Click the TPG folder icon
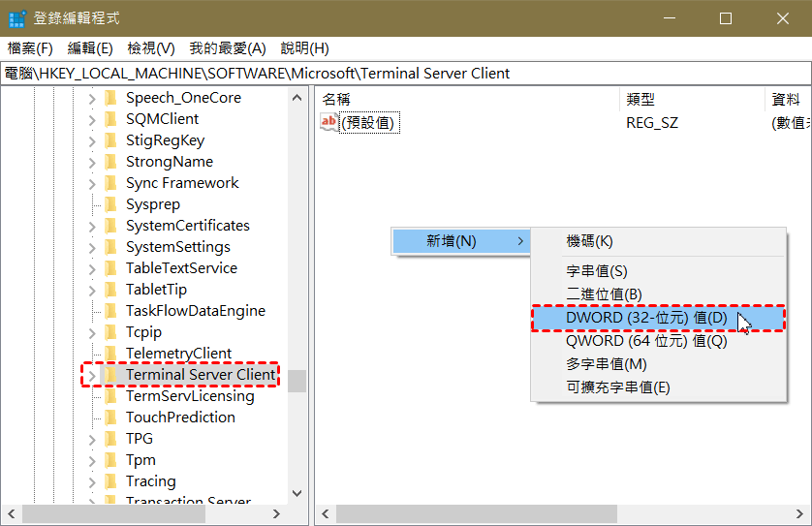 [x=110, y=438]
